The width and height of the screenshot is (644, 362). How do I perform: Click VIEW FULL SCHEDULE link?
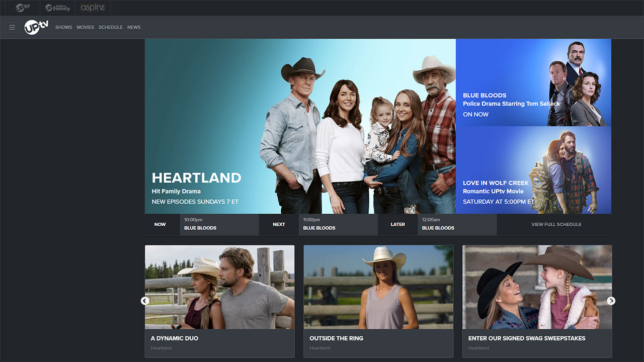(556, 224)
